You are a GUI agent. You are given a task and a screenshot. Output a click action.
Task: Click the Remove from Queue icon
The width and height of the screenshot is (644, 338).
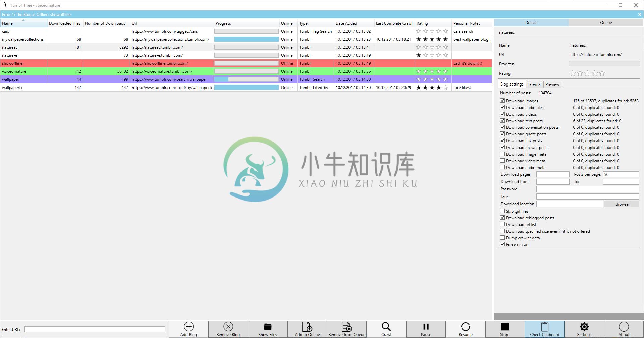(347, 327)
